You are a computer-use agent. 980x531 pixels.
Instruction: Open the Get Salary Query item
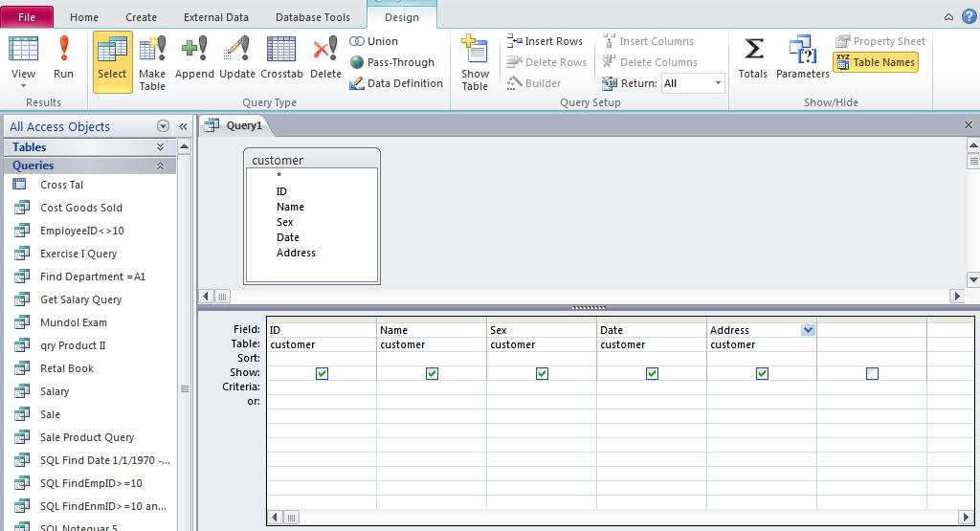(x=80, y=299)
